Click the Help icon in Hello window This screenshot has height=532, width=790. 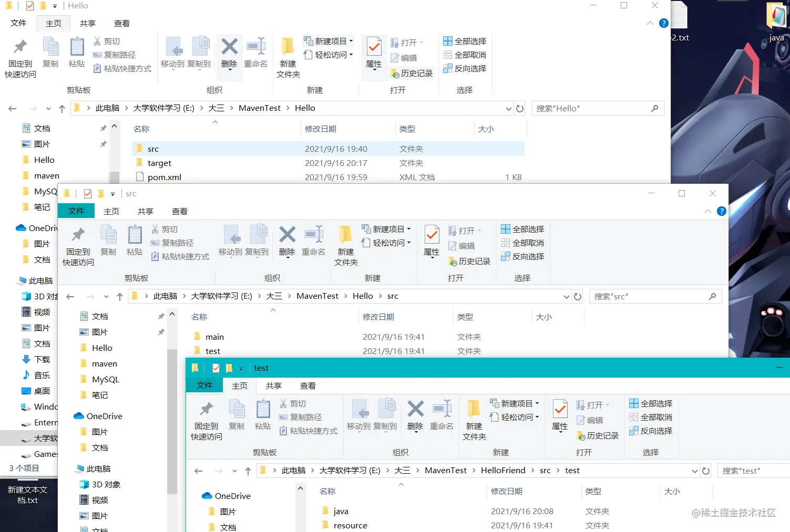(664, 23)
